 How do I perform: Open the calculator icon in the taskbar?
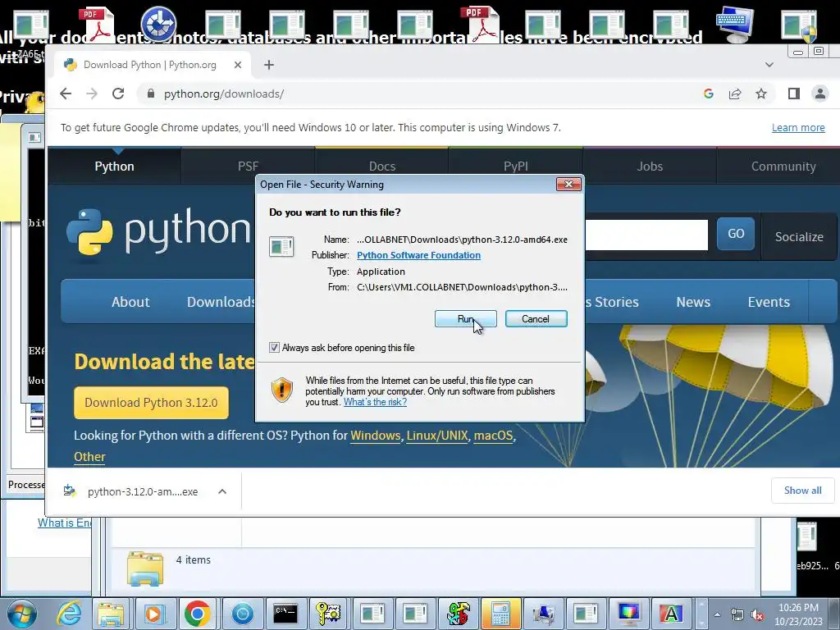[500, 614]
